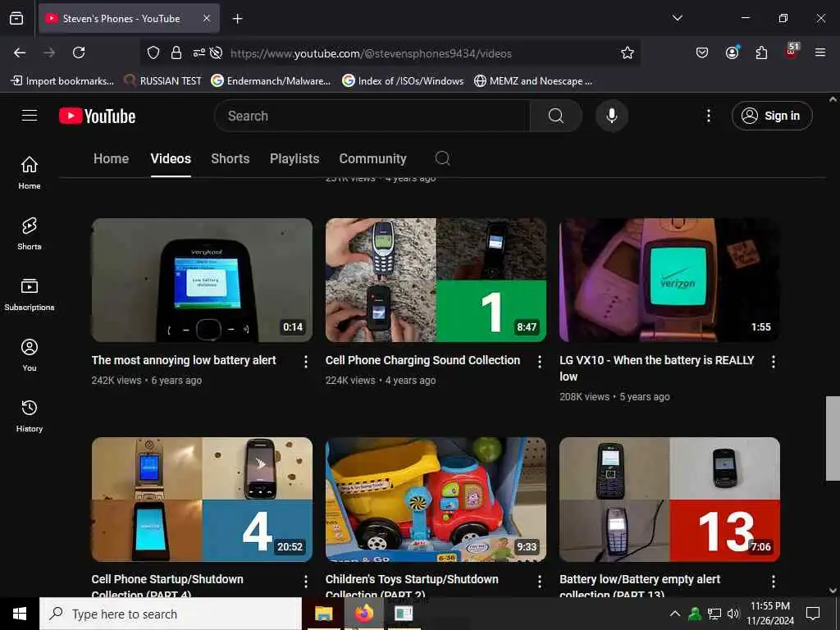840x630 pixels.
Task: Expand the list all tabs chevron
Action: (677, 18)
